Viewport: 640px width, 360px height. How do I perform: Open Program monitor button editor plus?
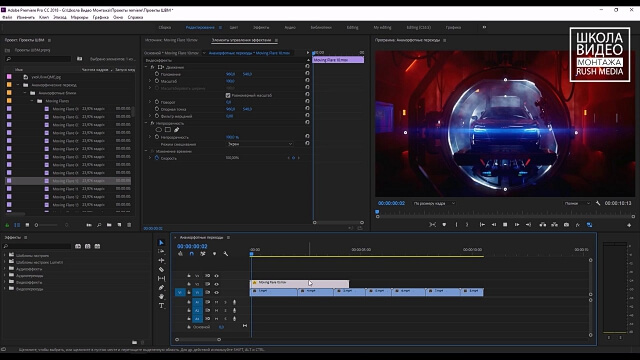tap(629, 225)
